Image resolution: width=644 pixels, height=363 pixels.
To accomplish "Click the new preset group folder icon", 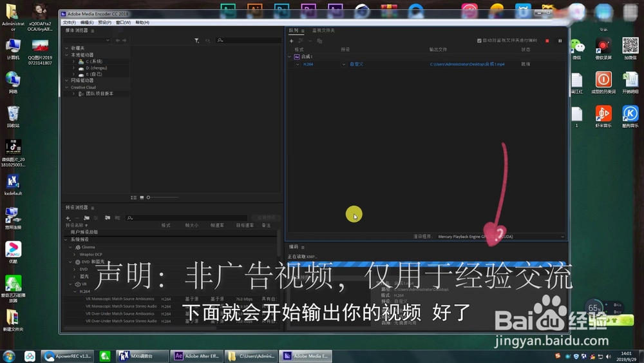I will pyautogui.click(x=87, y=218).
